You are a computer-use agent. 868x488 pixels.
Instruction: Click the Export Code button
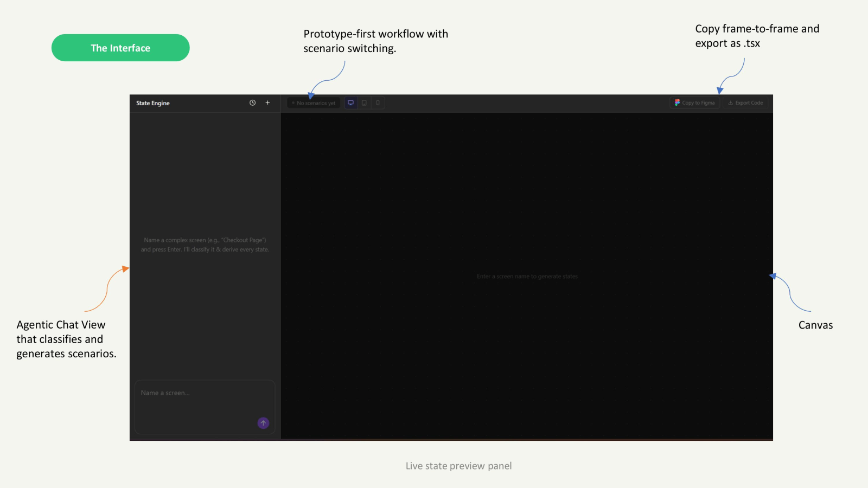(745, 102)
